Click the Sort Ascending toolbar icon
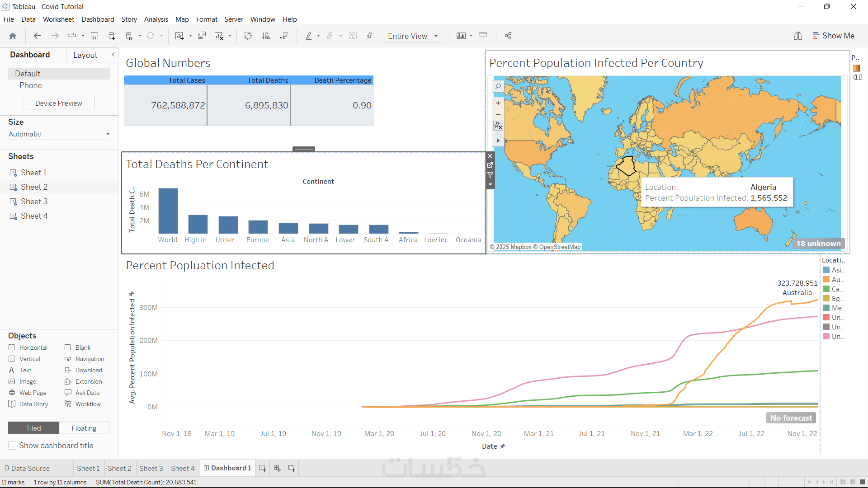Viewport: 868px width, 488px height. [266, 36]
